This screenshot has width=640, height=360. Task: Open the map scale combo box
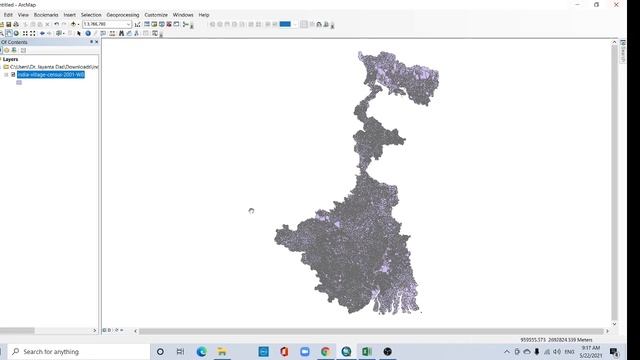(107, 24)
